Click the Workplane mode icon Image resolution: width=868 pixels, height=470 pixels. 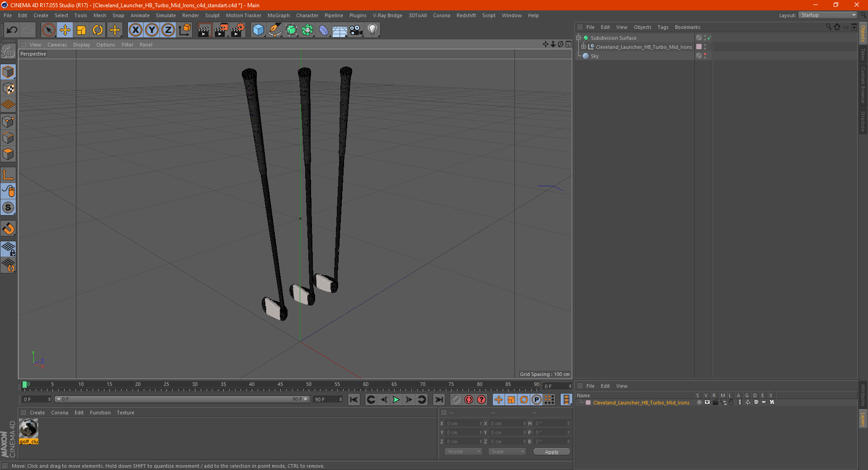point(8,105)
